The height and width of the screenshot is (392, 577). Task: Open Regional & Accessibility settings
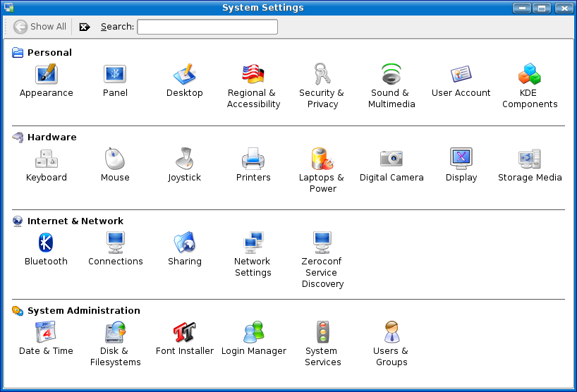click(x=253, y=74)
